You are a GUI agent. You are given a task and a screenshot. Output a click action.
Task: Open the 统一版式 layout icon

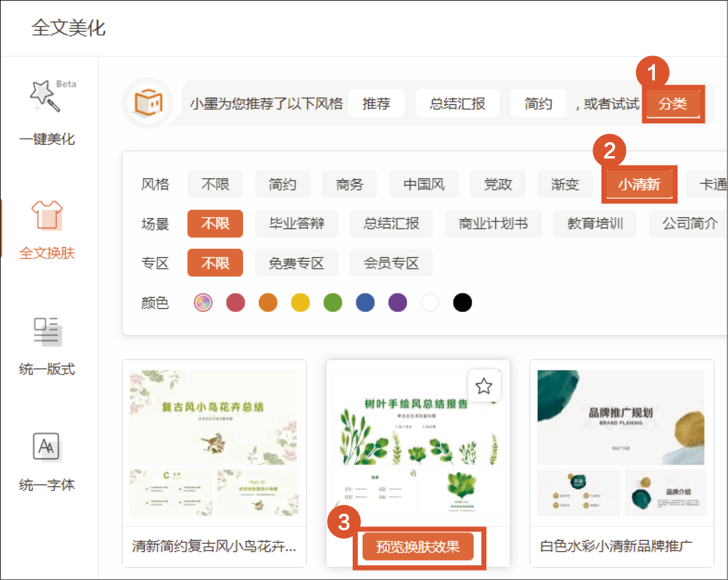tap(47, 331)
